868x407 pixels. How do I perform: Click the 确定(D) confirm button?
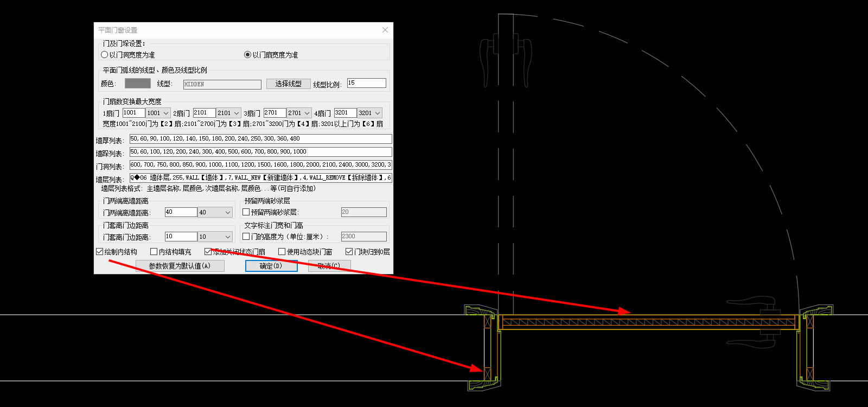click(271, 266)
